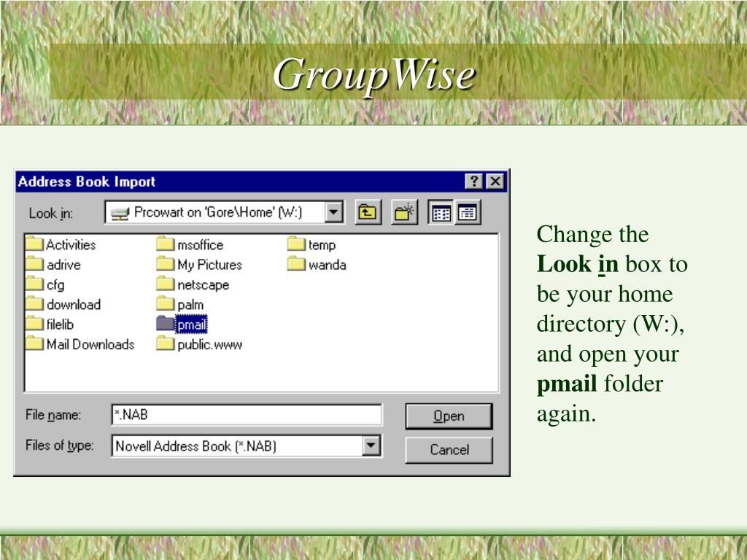
Task: Expand the Files of type dropdown
Action: (x=371, y=446)
